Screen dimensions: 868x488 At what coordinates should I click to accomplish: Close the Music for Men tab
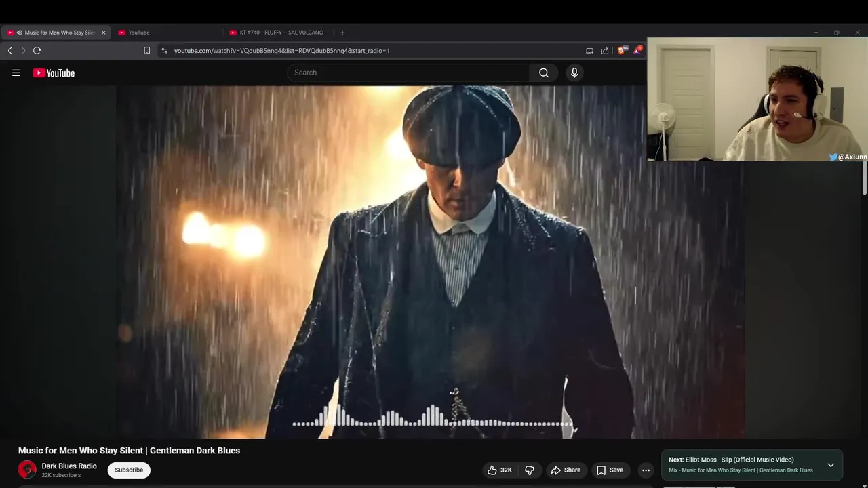coord(103,32)
